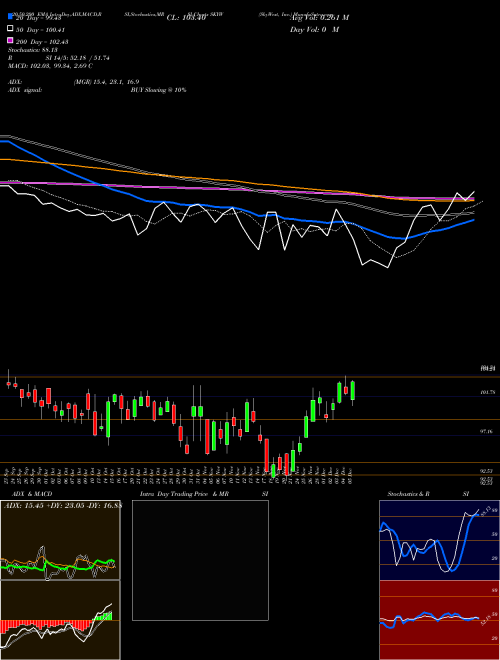Click the 97.16 price axis label
This screenshot has height=660, width=500.
tap(487, 431)
